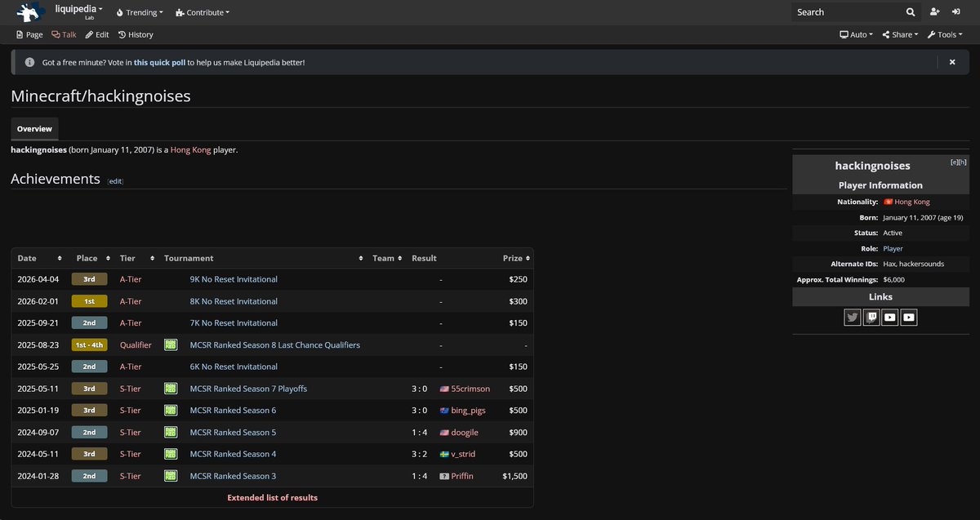Open the Liquipedia logo home link
This screenshot has width=980, height=520.
pos(29,12)
